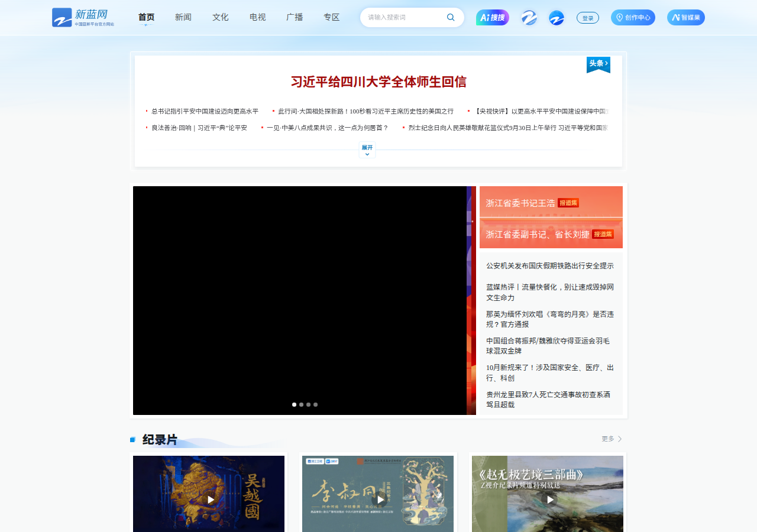
Task: Open the AI搜搜 search badge
Action: [493, 18]
